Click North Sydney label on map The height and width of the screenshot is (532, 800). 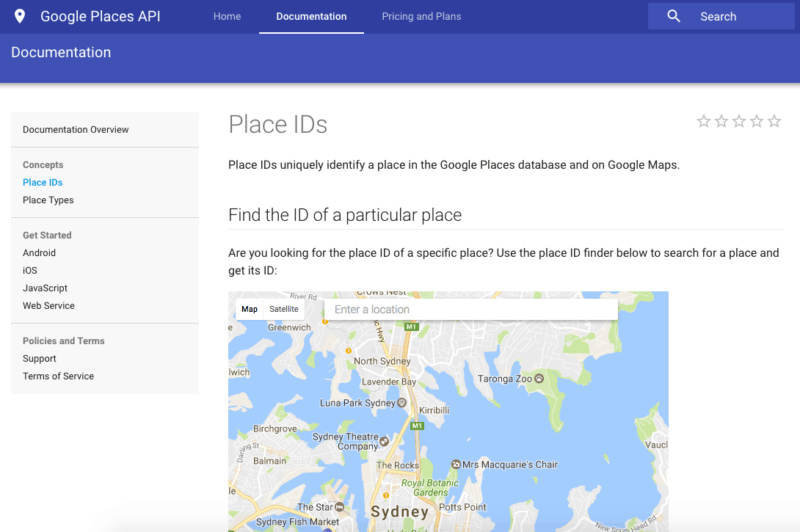tap(382, 361)
